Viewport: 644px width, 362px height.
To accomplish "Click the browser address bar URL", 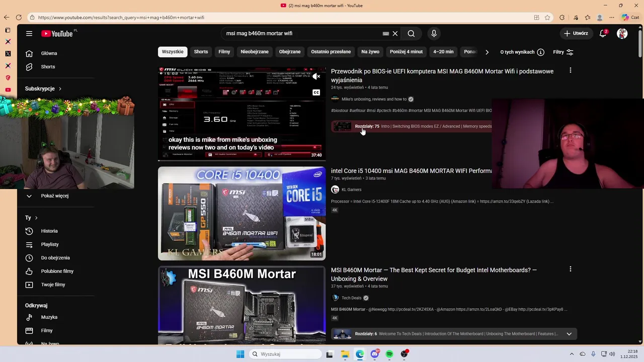I will coord(121,18).
